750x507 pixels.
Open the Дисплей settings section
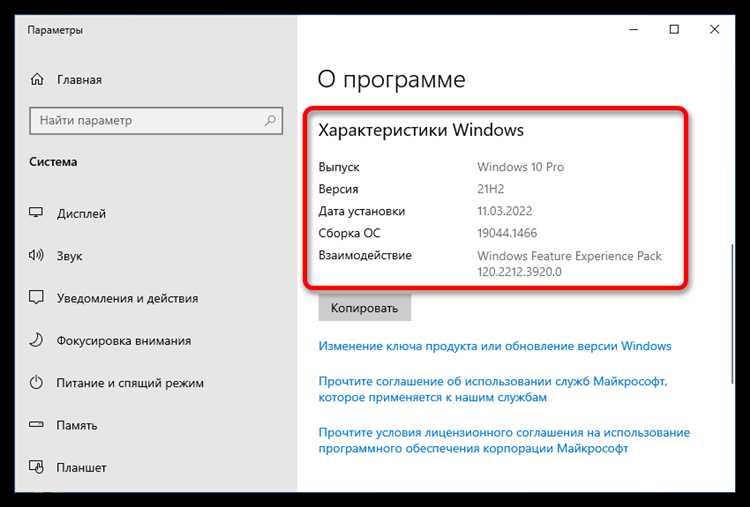[81, 213]
